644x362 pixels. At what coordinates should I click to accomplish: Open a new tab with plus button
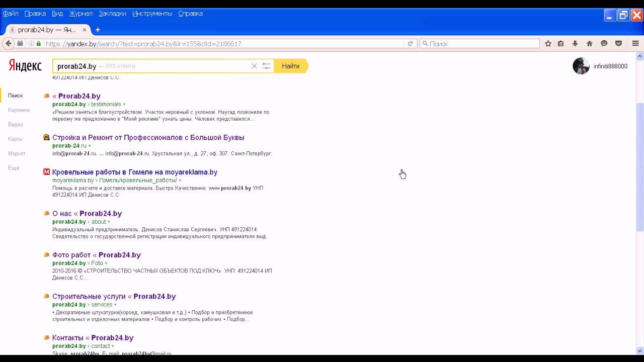tap(98, 30)
